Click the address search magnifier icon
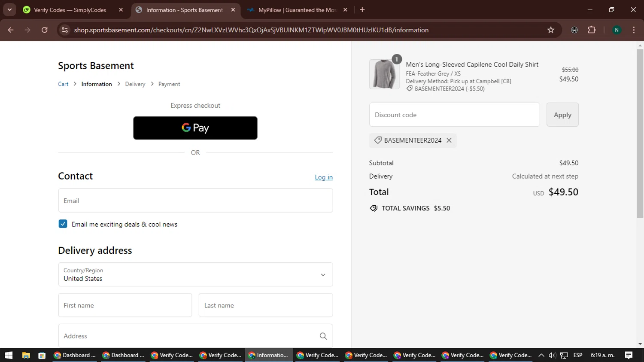Screen dimensions: 644x362 [323, 336]
